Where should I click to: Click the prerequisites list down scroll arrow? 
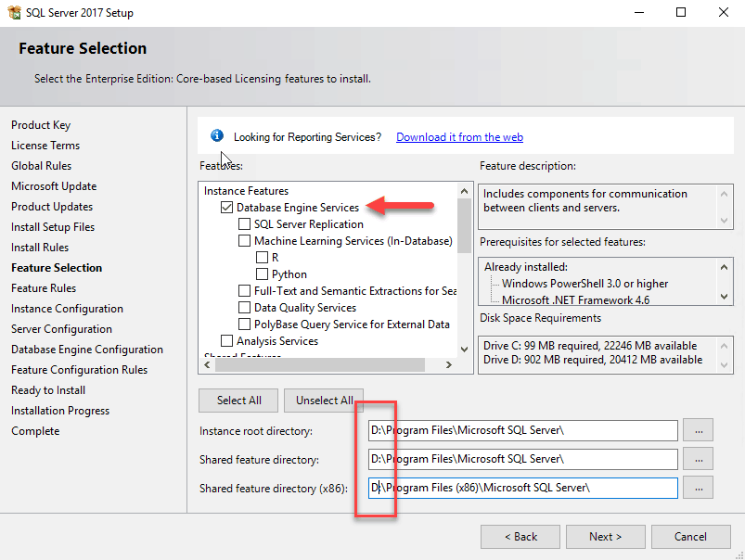(724, 297)
